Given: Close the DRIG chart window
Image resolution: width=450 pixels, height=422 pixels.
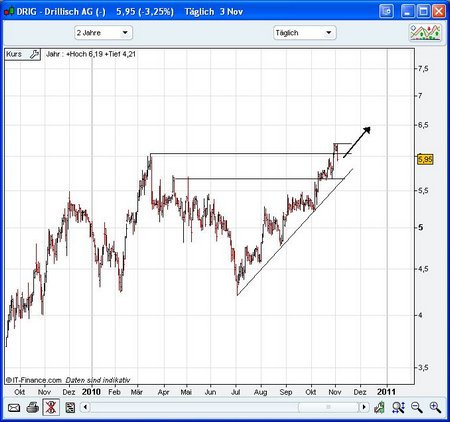Looking at the screenshot, I should point(439,12).
